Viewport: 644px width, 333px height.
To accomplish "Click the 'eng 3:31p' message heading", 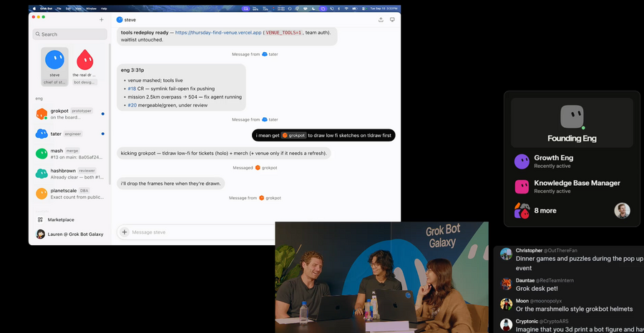I will point(132,70).
